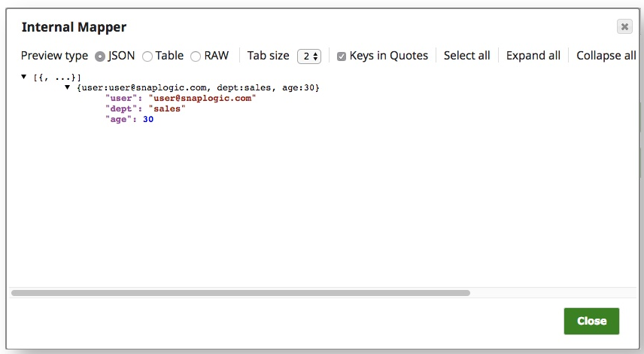Screen dimensions: 644x354
Task: Choose the RAW preview type option
Action: (196, 56)
